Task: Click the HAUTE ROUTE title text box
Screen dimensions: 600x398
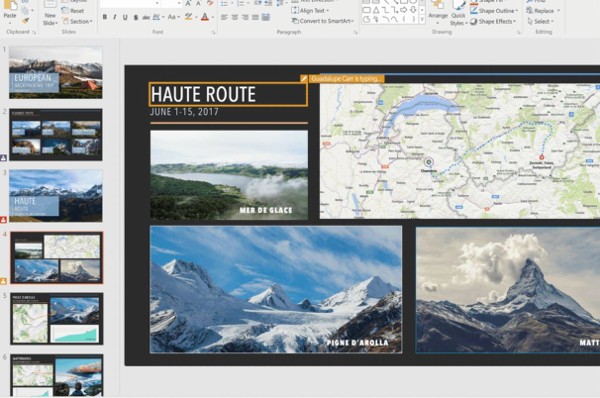Action: coord(228,94)
